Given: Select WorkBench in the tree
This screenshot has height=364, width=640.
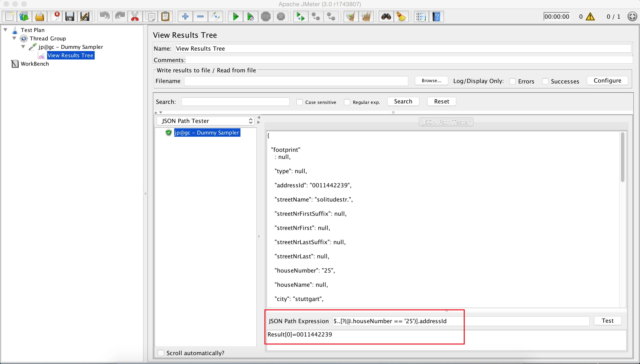Looking at the screenshot, I should 35,64.
